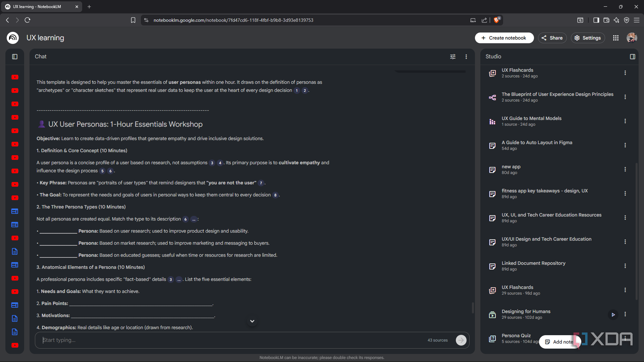Viewport: 644px width, 362px height.
Task: Open citation 7 after 'you are not the user'
Action: pyautogui.click(x=261, y=183)
